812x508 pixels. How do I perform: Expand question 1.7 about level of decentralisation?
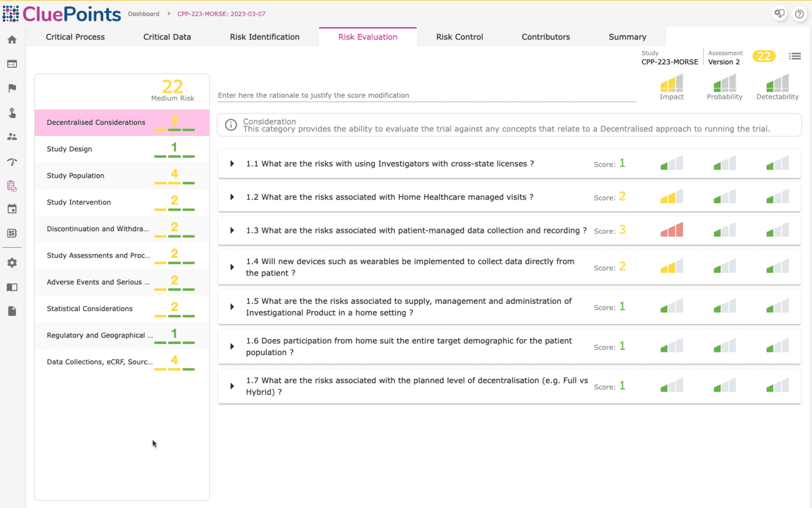(231, 386)
